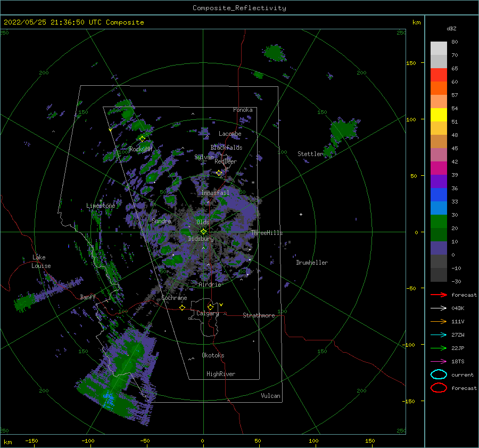This screenshot has width=479, height=448.
Task: Click the Sundre city label
Action: click(x=161, y=221)
